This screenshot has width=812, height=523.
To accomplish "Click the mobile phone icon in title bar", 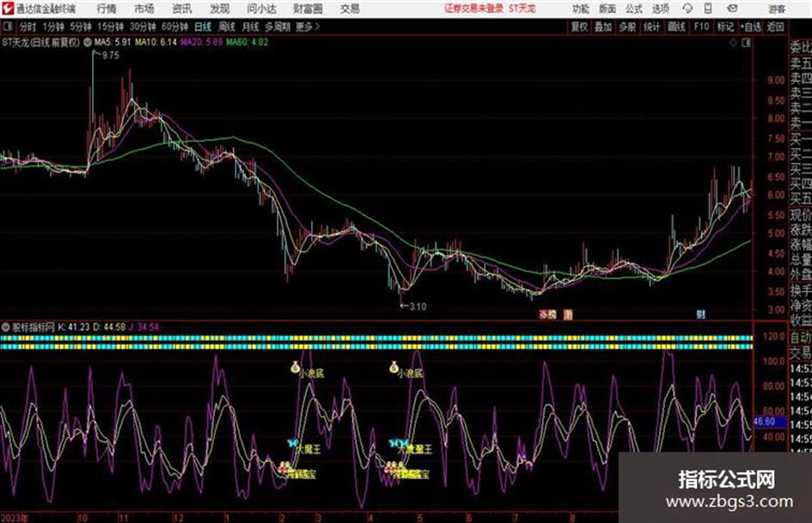I will (708, 9).
